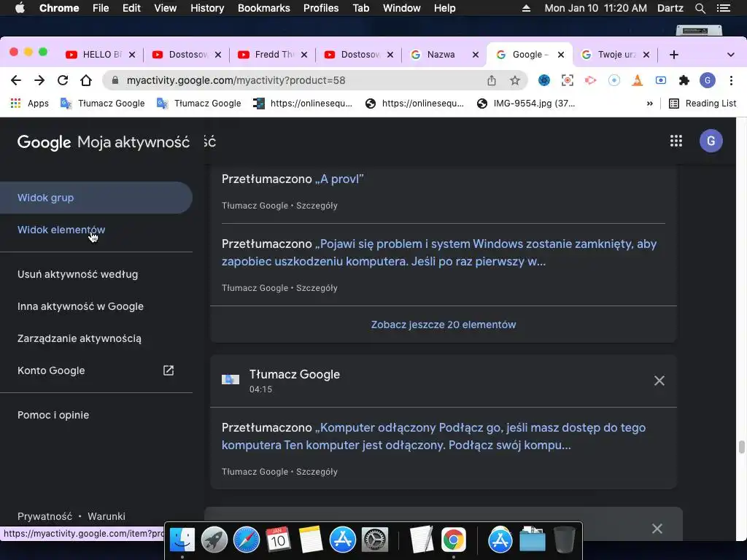Open Finder from the Dock
The image size is (747, 560).
tap(182, 540)
